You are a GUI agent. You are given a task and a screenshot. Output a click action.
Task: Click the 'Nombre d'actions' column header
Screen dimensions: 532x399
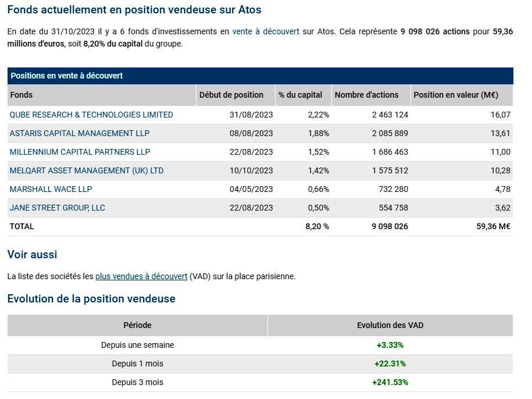(371, 95)
